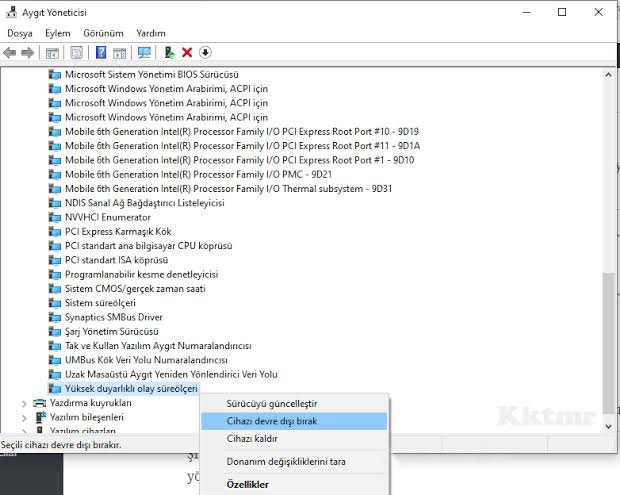Click the Device Manager title bar icon
Viewport: 620px width, 495px height.
click(x=11, y=12)
